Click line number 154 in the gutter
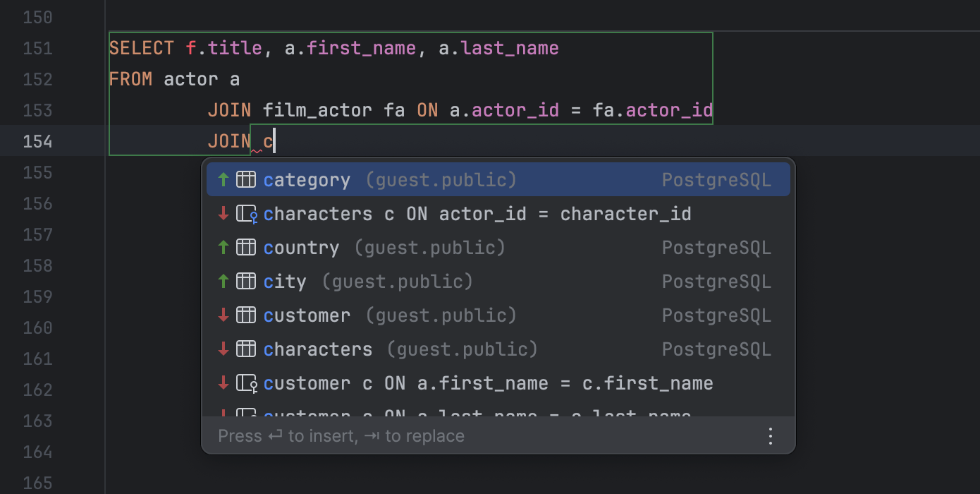The width and height of the screenshot is (980, 494). click(x=37, y=140)
